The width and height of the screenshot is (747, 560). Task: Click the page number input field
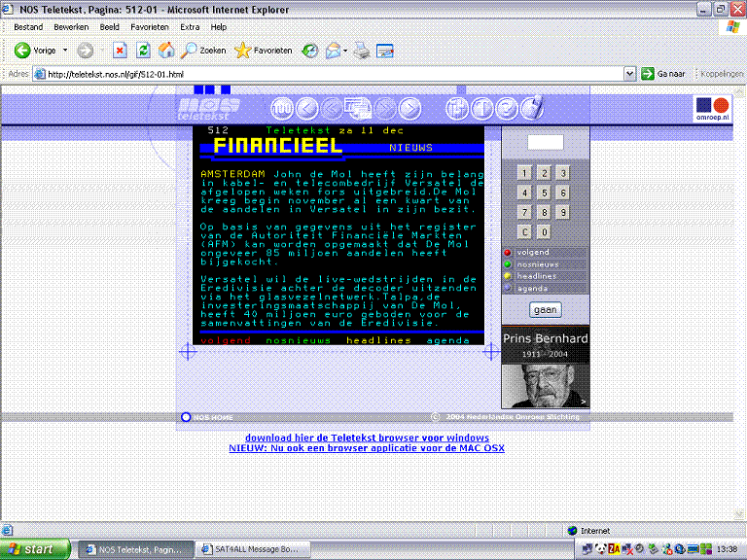[x=546, y=142]
